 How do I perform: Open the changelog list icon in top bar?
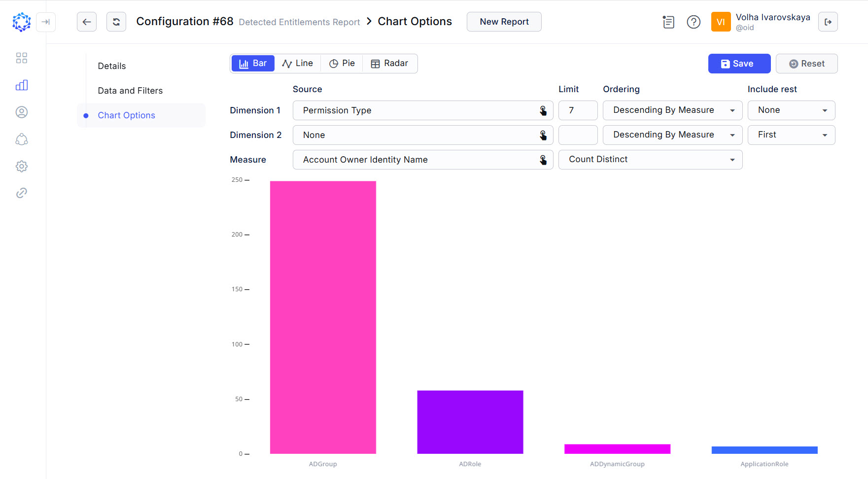point(668,22)
